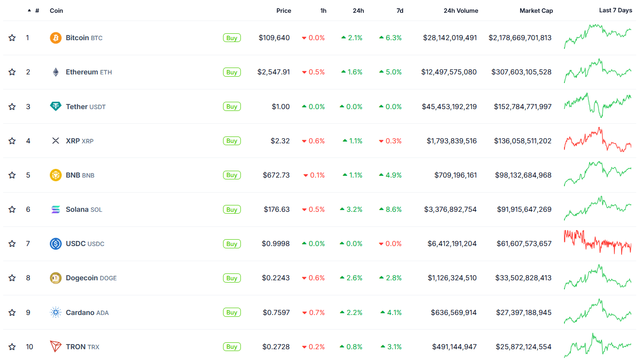The height and width of the screenshot is (362, 644).
Task: Buy Tether using its Buy button
Action: (x=232, y=106)
